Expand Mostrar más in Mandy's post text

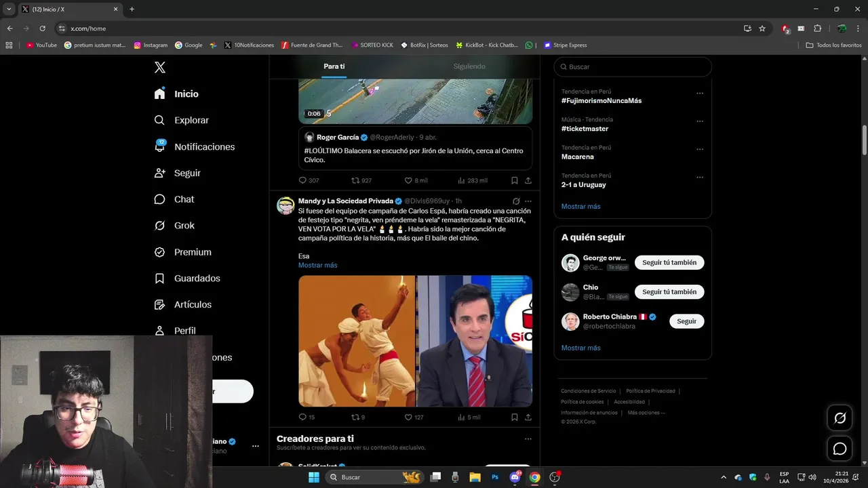click(317, 265)
